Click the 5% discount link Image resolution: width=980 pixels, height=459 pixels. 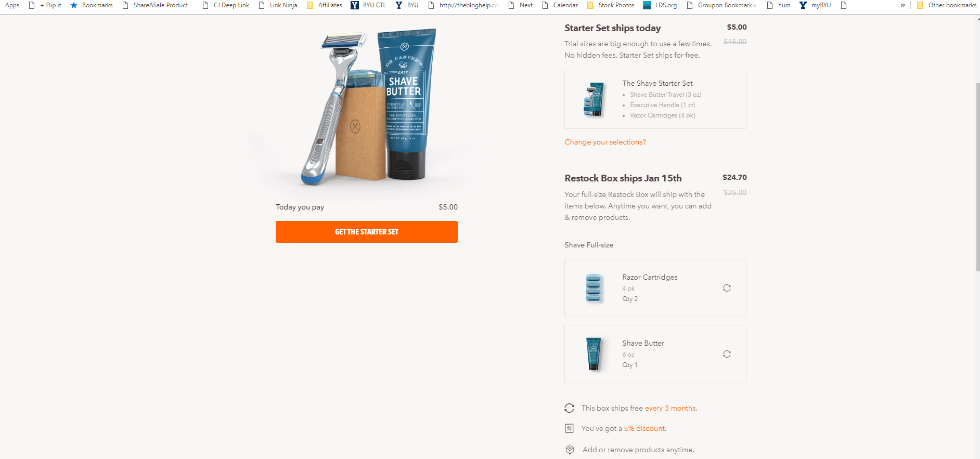tap(645, 428)
